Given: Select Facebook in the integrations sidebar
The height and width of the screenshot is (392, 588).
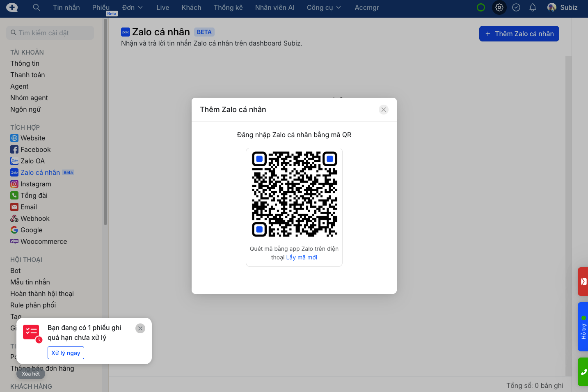Looking at the screenshot, I should click(35, 149).
